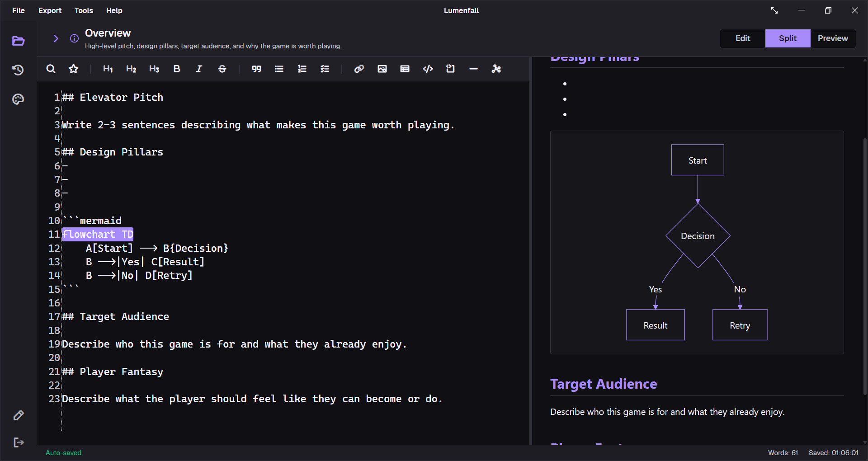The width and height of the screenshot is (868, 461).
Task: Switch to Preview view mode
Action: tap(833, 38)
